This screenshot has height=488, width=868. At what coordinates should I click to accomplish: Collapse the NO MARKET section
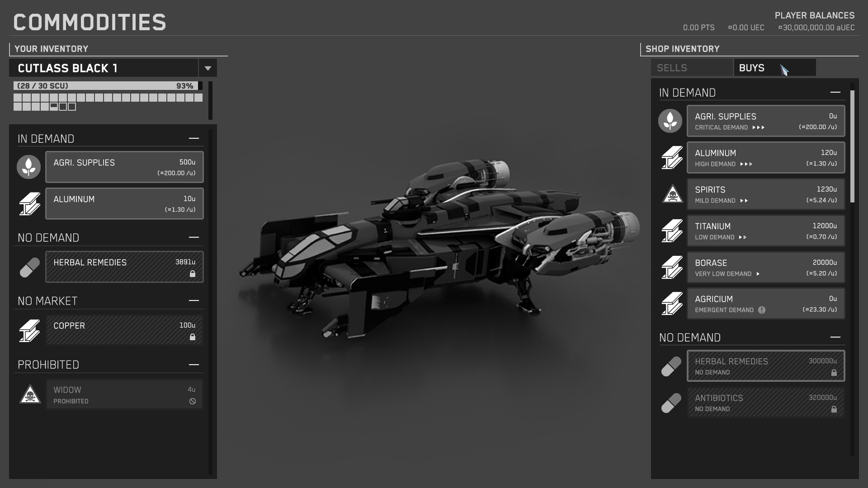point(194,300)
